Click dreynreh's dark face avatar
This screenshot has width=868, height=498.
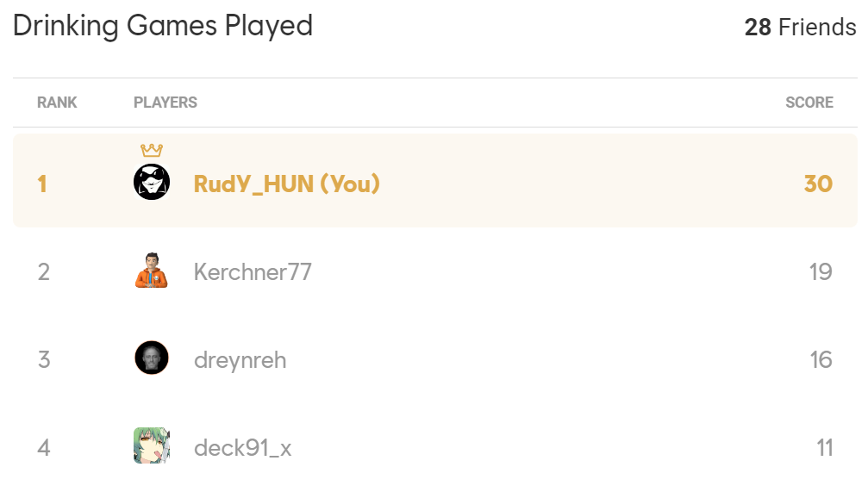[x=152, y=358]
